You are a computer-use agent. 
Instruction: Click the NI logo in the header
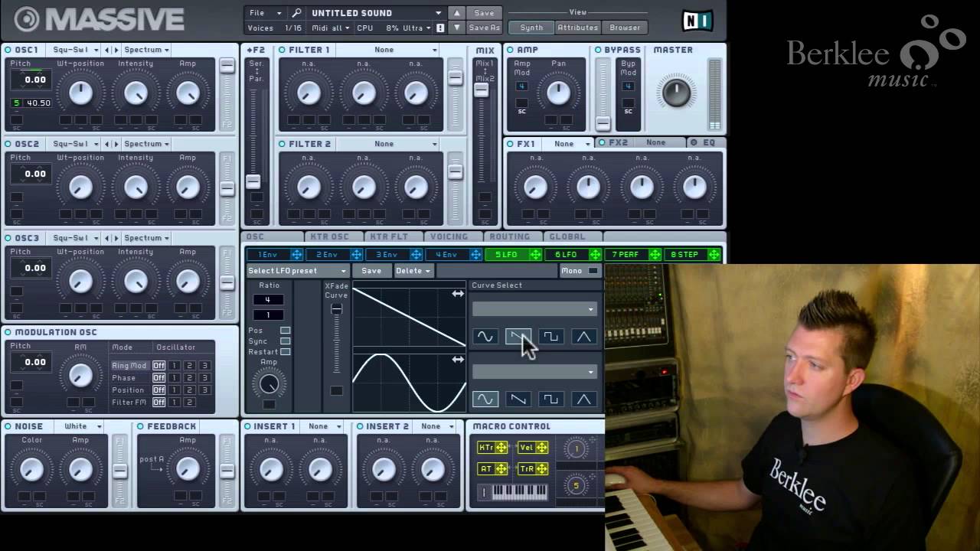click(x=697, y=20)
